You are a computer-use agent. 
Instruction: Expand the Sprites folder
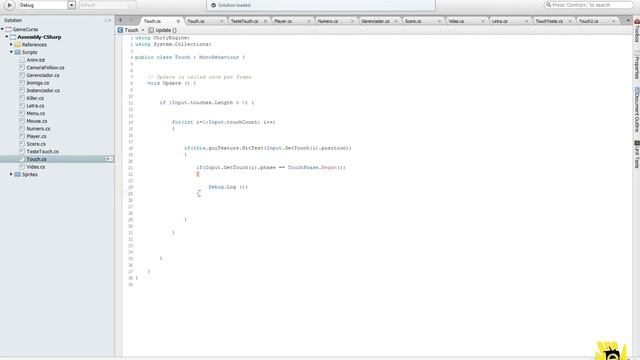11,174
